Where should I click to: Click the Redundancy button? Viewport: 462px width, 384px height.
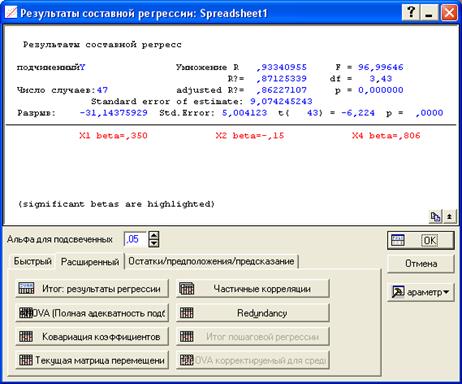coord(253,313)
